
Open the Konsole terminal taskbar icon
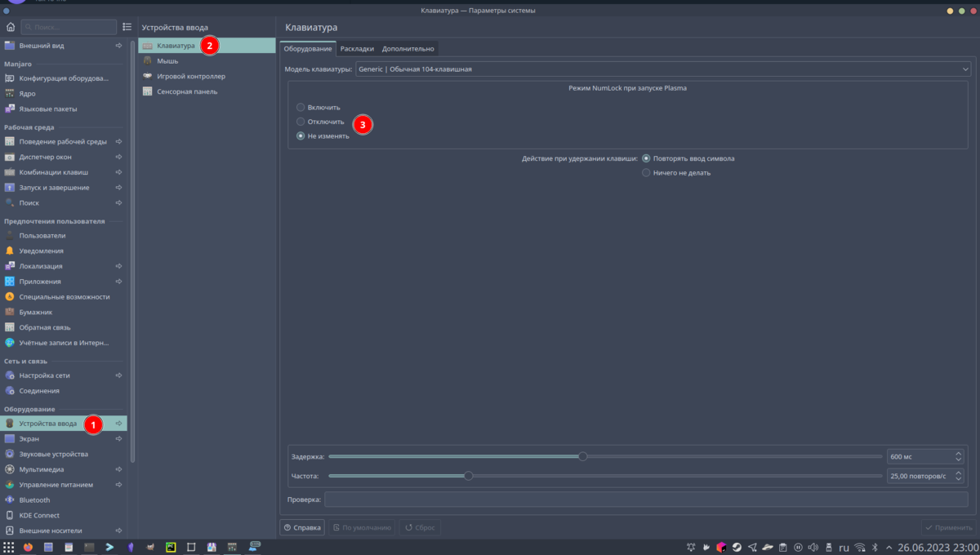pyautogui.click(x=89, y=547)
